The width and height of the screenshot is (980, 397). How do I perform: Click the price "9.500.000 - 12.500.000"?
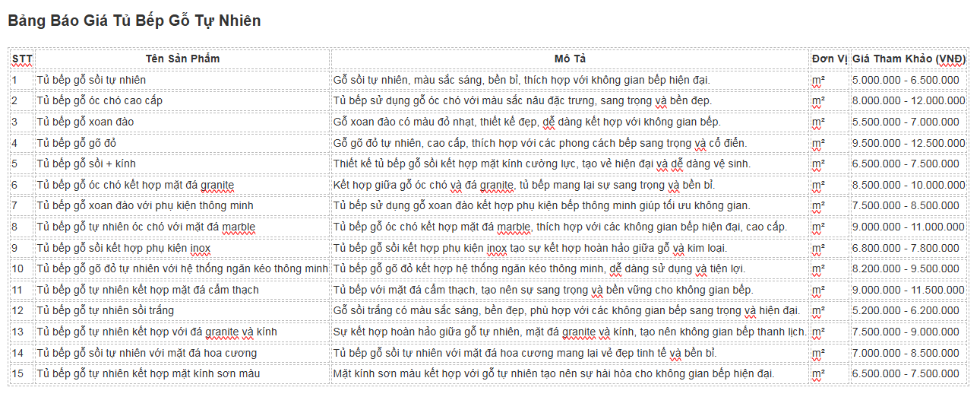(909, 143)
